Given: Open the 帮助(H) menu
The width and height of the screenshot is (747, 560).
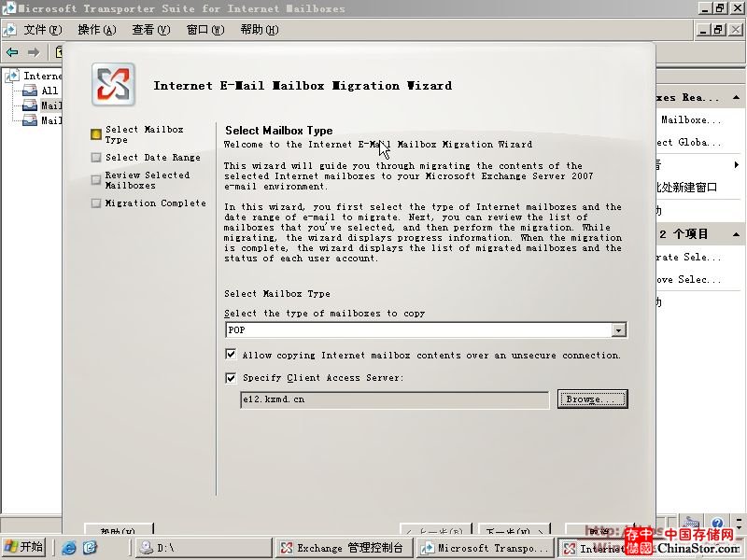Looking at the screenshot, I should (x=260, y=30).
